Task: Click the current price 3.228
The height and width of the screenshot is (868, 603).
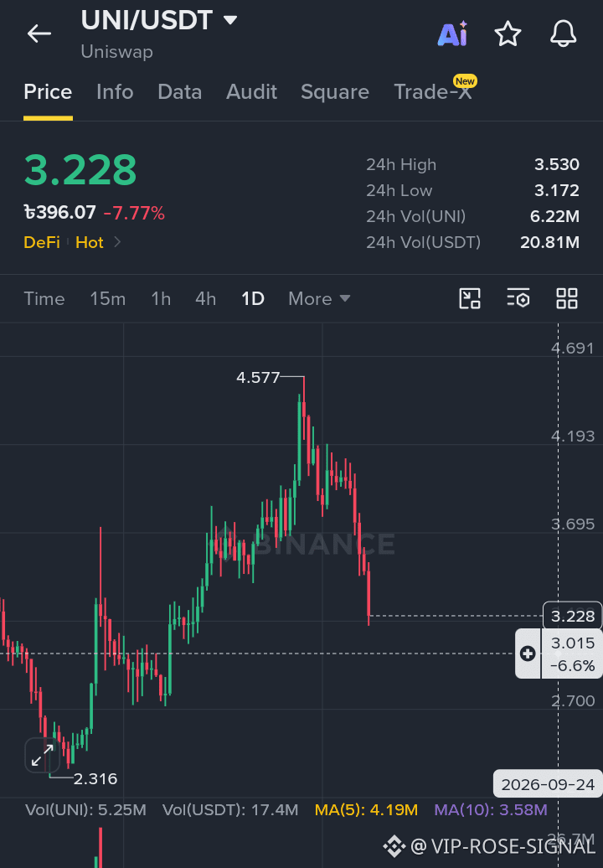Action: click(80, 170)
